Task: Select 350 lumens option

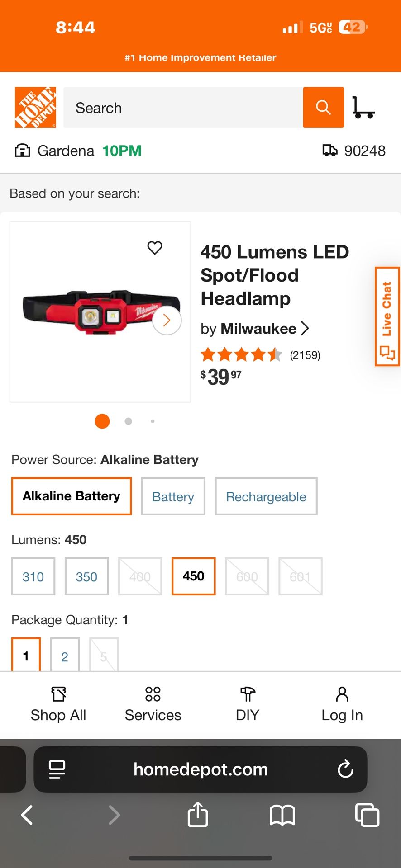Action: tap(86, 576)
